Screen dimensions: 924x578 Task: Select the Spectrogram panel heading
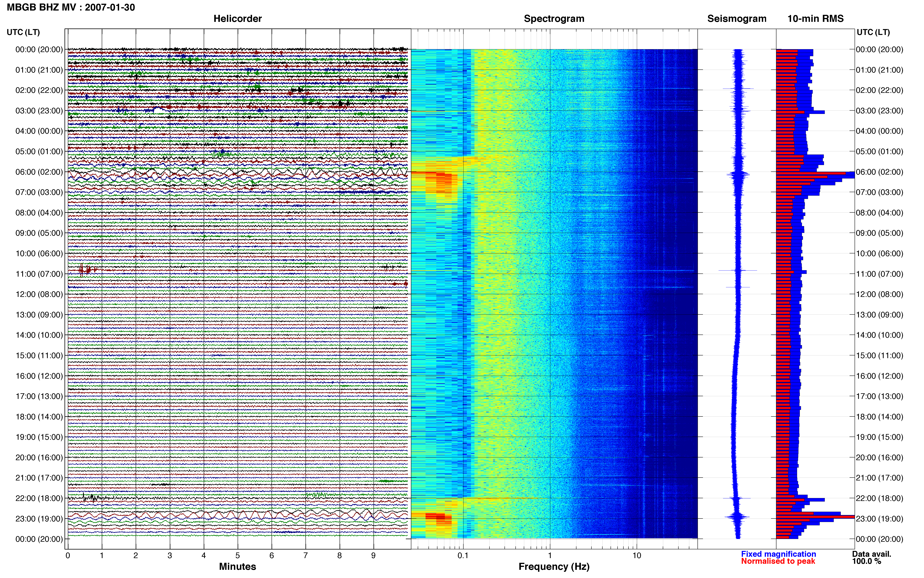point(554,19)
